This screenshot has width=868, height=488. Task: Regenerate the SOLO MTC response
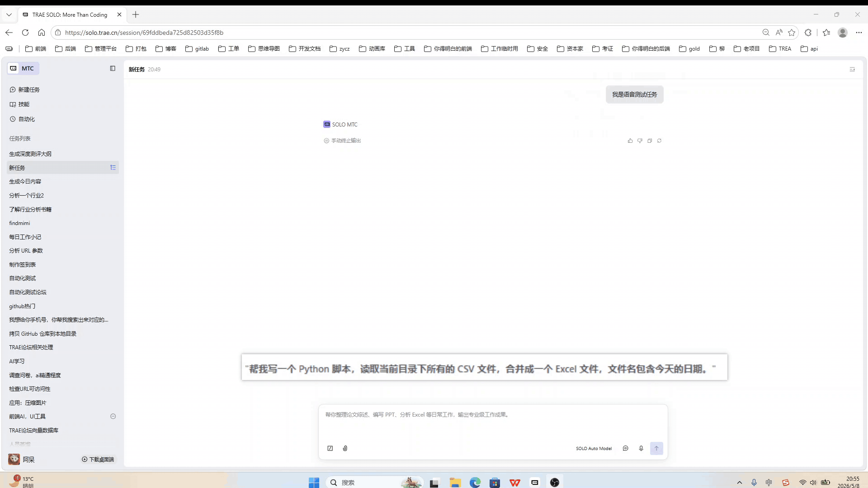[x=659, y=141]
